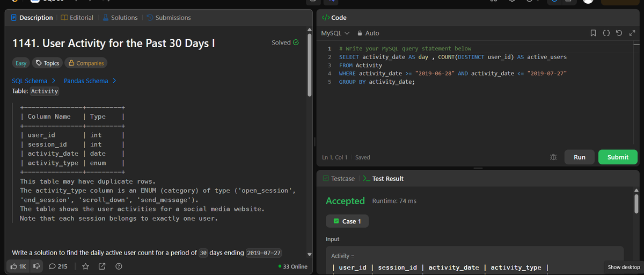Click the '33 Online' indicator
The width and height of the screenshot is (644, 275).
coord(293,266)
